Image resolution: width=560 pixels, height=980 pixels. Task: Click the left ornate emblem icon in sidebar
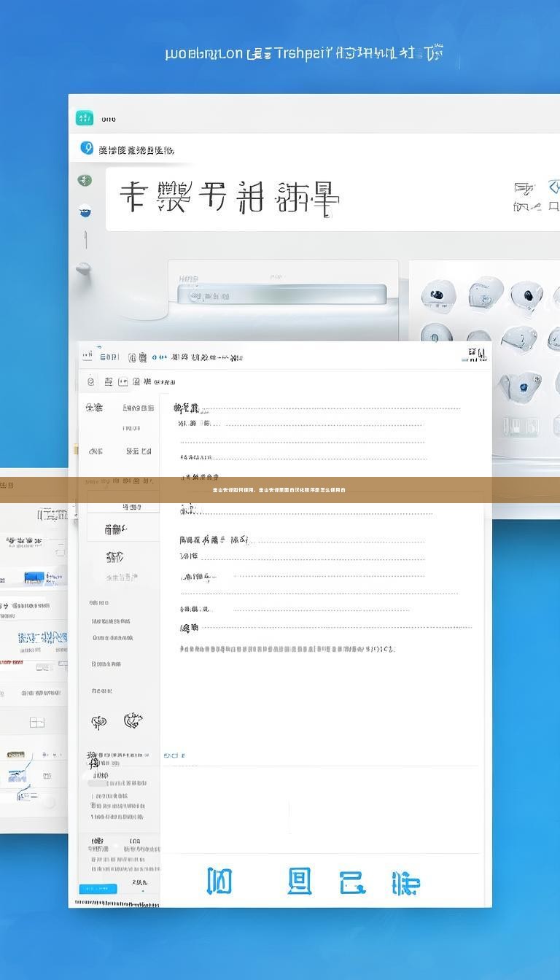pyautogui.click(x=98, y=722)
